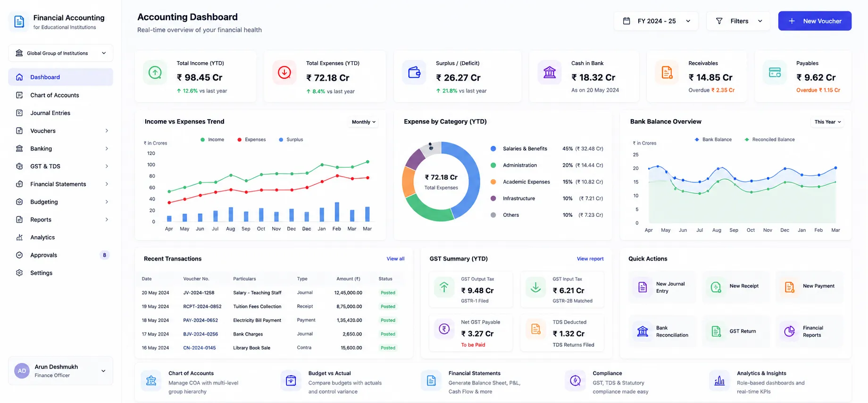Open the Global Group of Institutions dropdown
This screenshot has height=403, width=868.
point(60,53)
